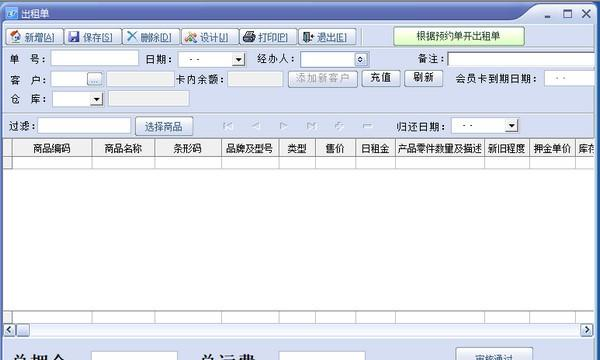The height and width of the screenshot is (360, 600).
Task: Click the 产品零件数量及描述 column header
Action: click(x=440, y=148)
